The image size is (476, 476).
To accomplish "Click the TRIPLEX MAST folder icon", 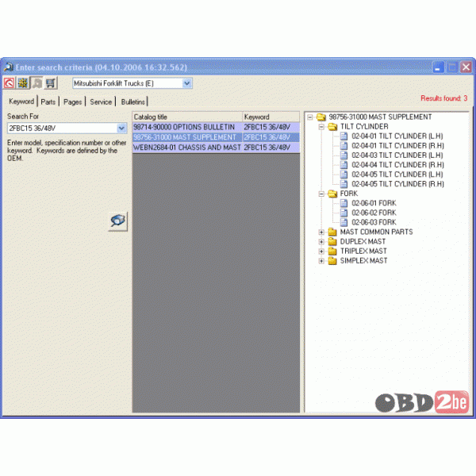I will coord(332,251).
